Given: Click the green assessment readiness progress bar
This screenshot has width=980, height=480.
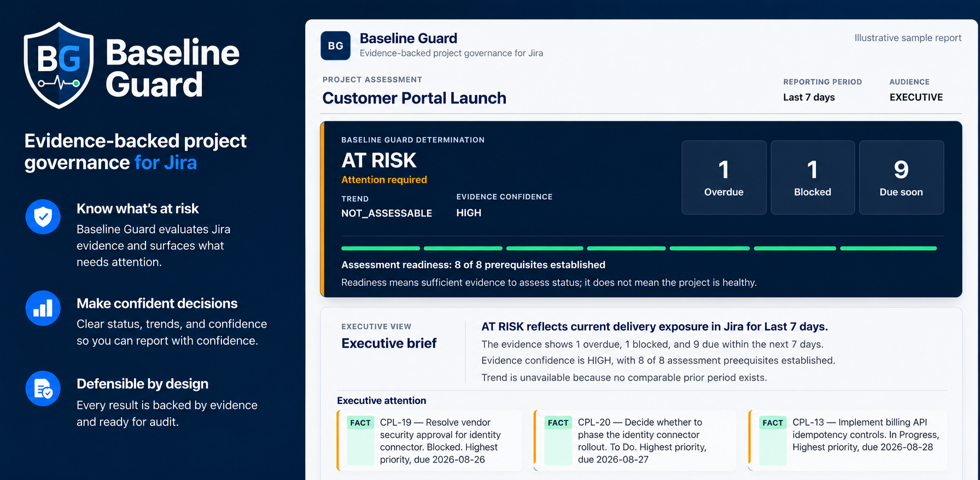Looking at the screenshot, I should click(x=639, y=248).
